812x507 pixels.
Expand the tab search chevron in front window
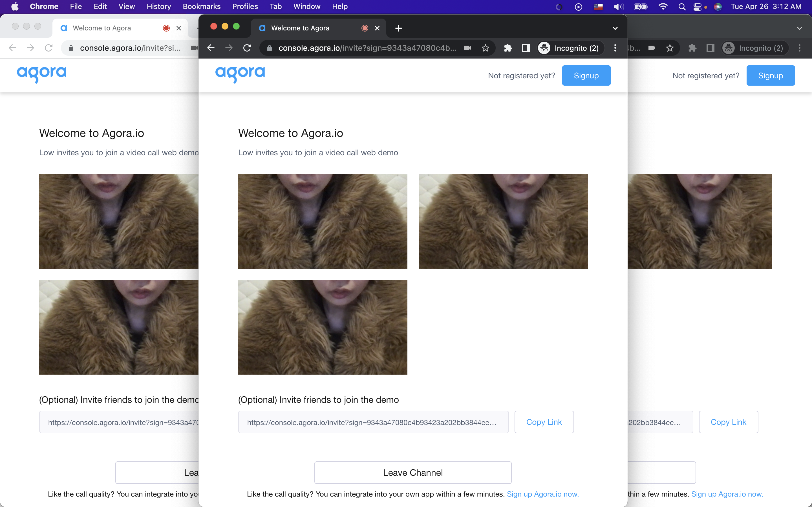pos(615,28)
